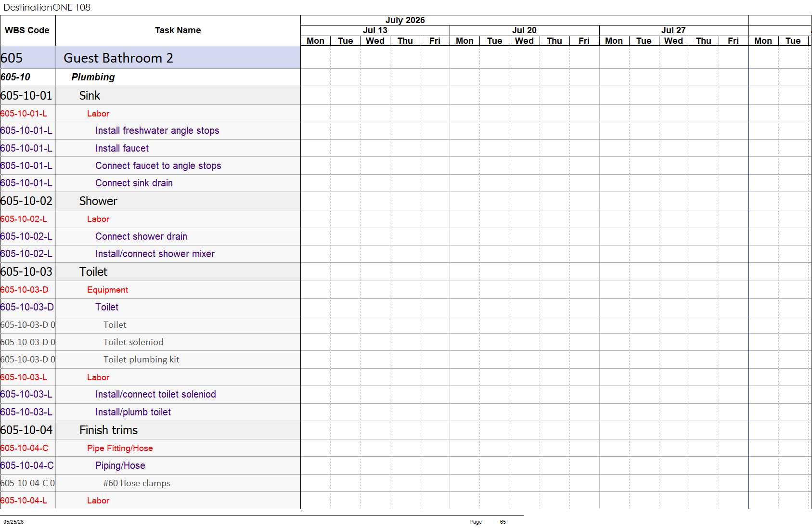Select the 'Toilet soleniod' item
Viewport: 812px width, 528px height.
[133, 342]
